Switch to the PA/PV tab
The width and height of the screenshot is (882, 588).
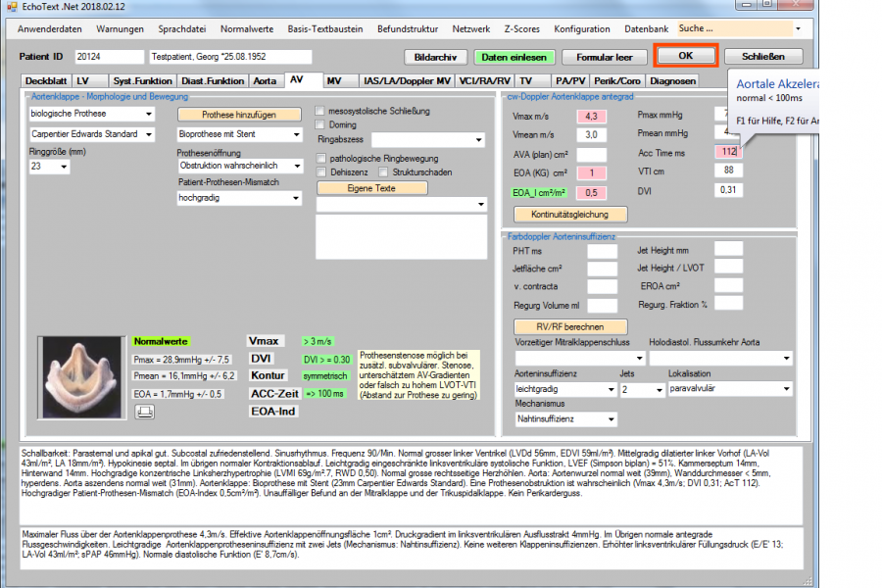570,81
